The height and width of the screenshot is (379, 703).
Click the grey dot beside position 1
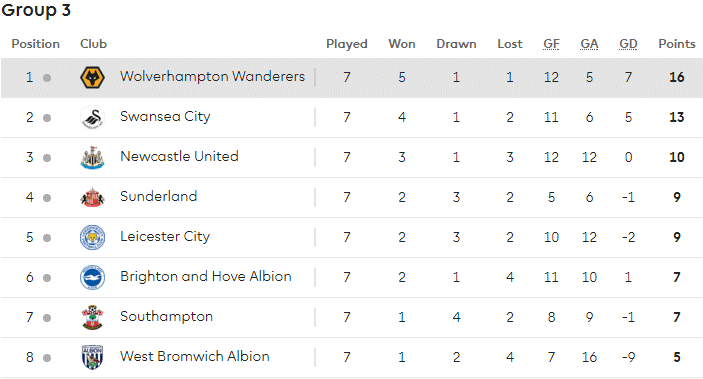tap(47, 78)
